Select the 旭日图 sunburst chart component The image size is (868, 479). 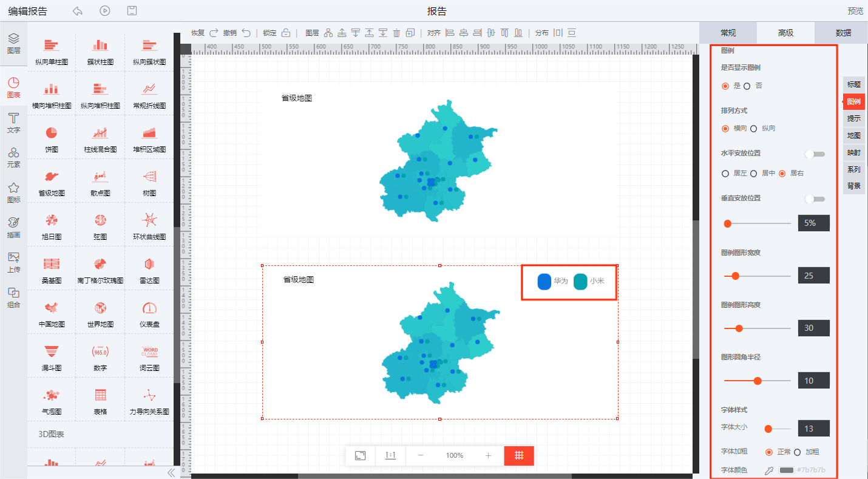(x=52, y=226)
